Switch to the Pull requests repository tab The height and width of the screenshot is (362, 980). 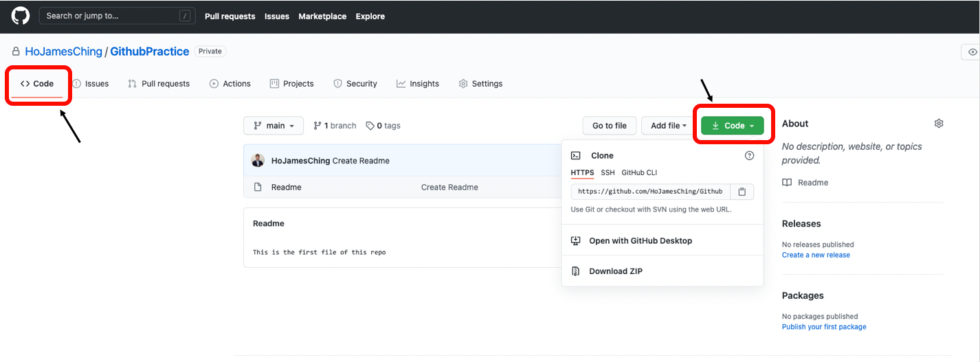159,84
